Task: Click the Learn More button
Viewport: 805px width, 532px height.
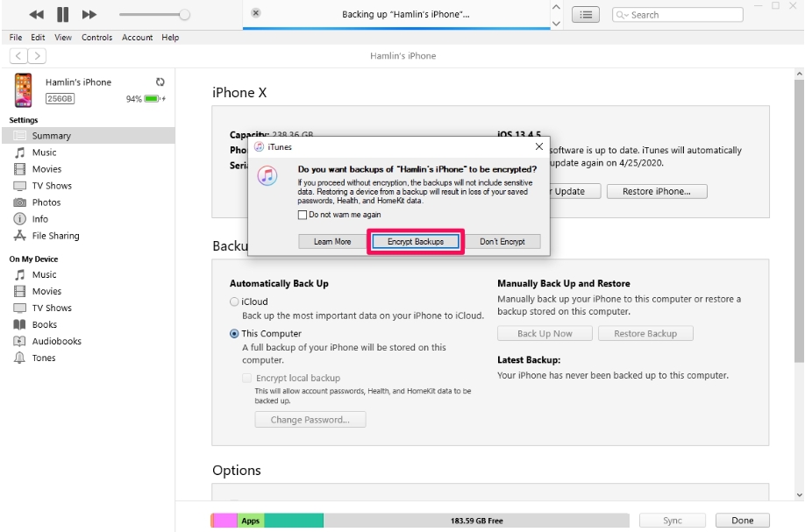Action: pyautogui.click(x=332, y=242)
